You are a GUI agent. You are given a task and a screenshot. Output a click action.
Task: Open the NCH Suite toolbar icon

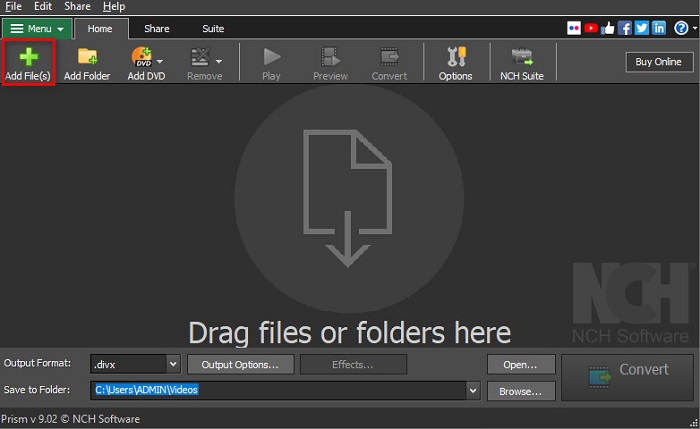[x=521, y=57]
